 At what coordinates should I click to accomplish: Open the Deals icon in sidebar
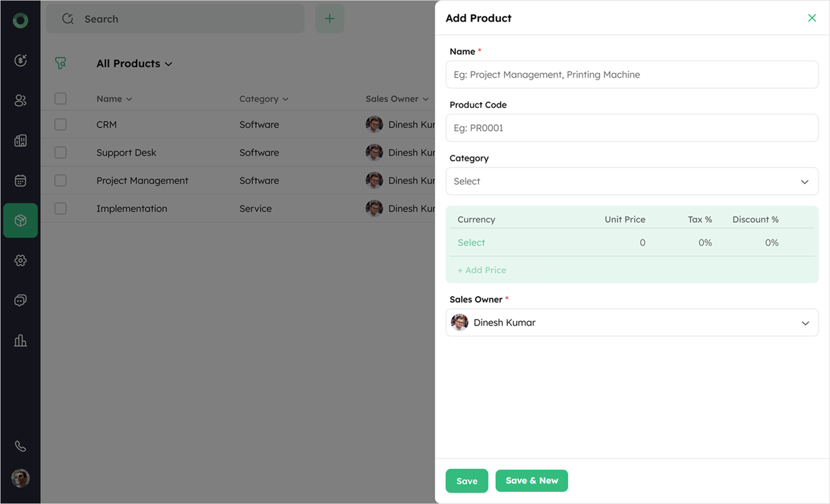20,60
